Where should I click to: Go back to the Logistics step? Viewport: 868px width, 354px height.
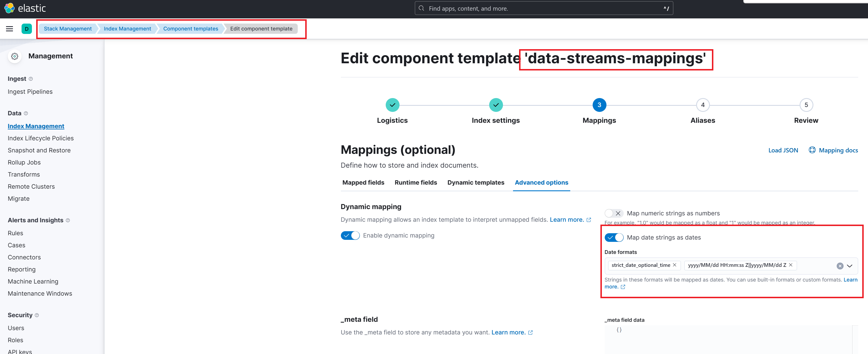[x=392, y=105]
